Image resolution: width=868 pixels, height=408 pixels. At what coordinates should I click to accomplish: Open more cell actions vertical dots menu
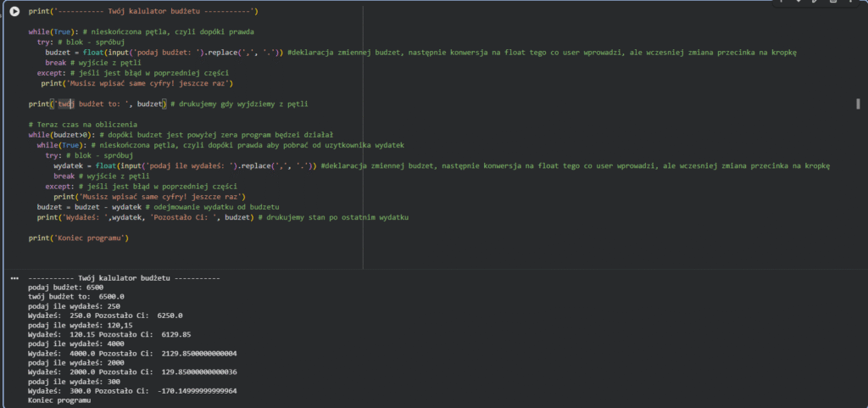pyautogui.click(x=849, y=3)
